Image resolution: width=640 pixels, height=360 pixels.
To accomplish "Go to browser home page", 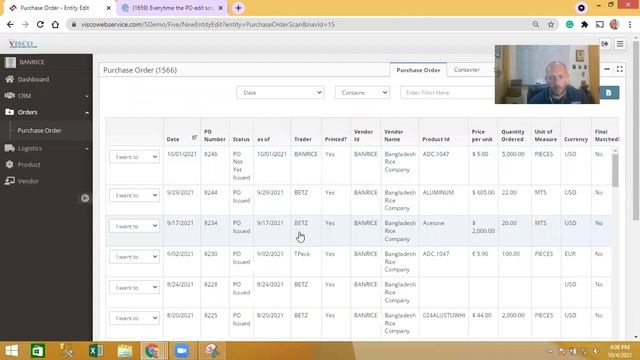I will [x=55, y=24].
